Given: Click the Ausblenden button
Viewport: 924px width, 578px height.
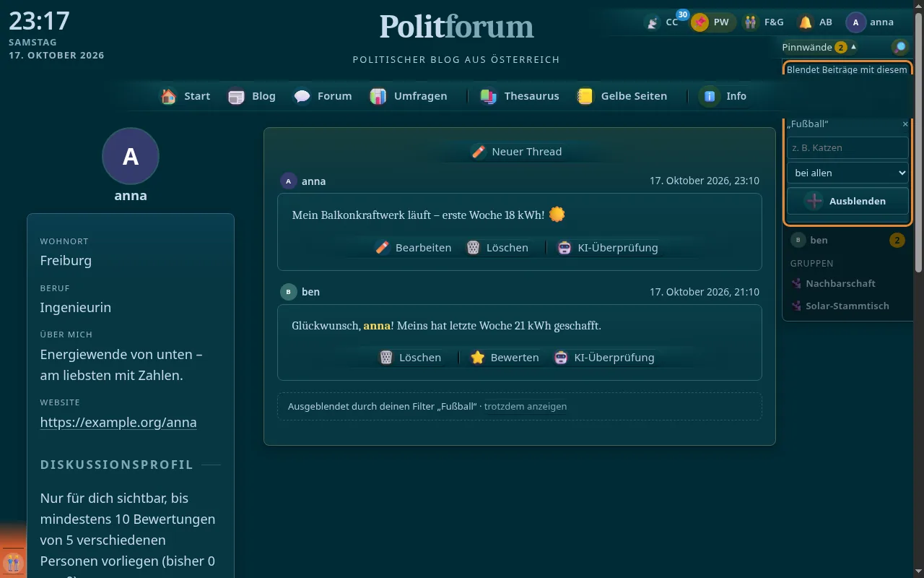Looking at the screenshot, I should [847, 201].
